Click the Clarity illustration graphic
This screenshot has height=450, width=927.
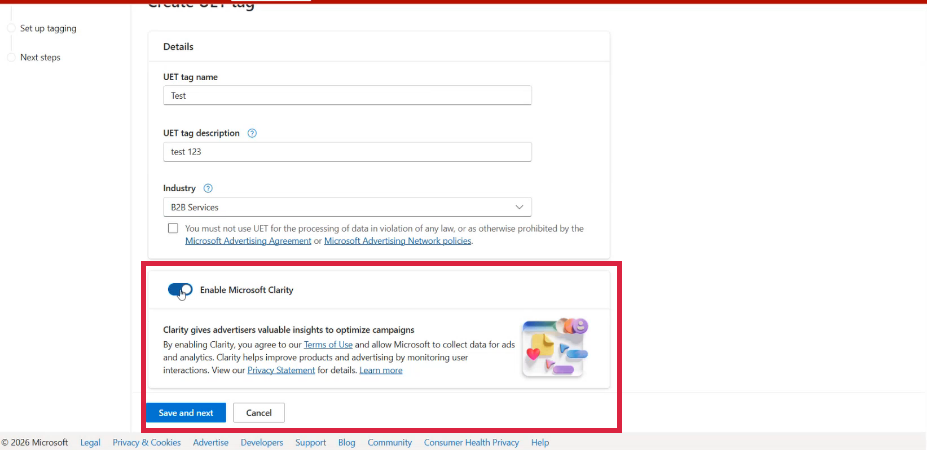(555, 348)
